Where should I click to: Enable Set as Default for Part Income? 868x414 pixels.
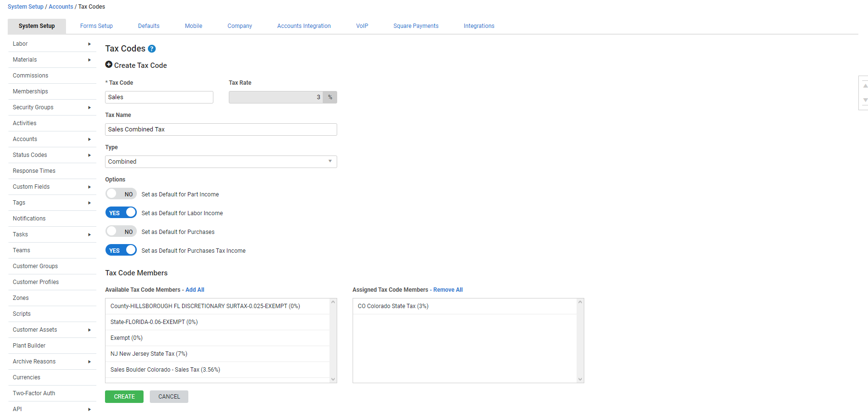click(121, 194)
